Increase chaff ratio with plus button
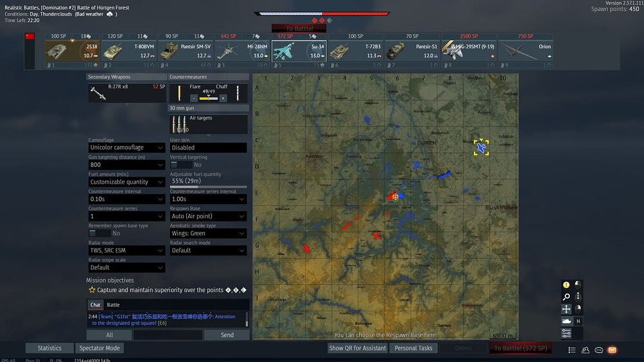Screen dimensions: 644x362 223,98
